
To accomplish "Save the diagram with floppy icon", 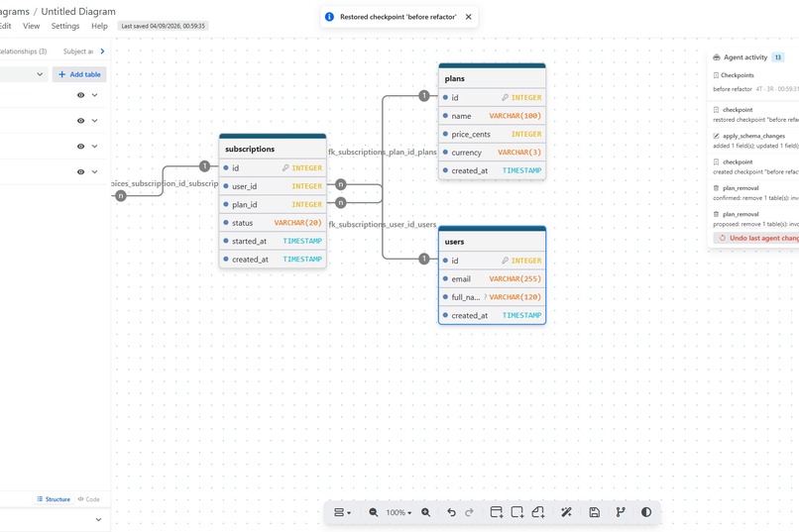I will click(594, 512).
